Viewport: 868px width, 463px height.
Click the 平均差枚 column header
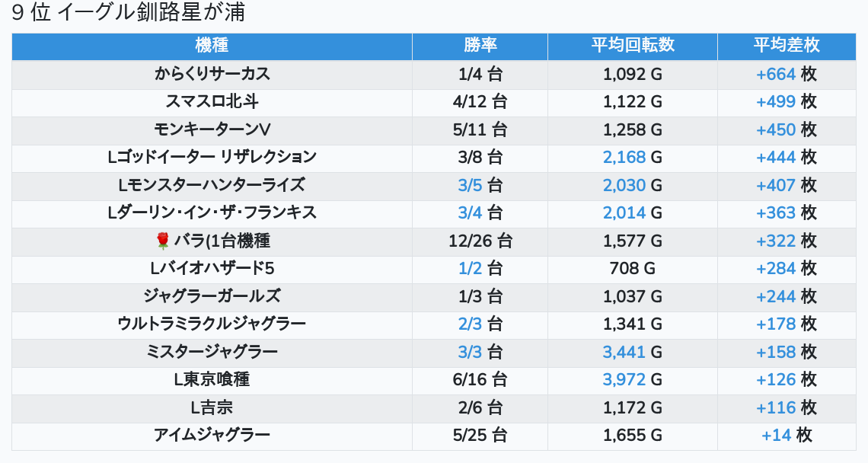787,46
